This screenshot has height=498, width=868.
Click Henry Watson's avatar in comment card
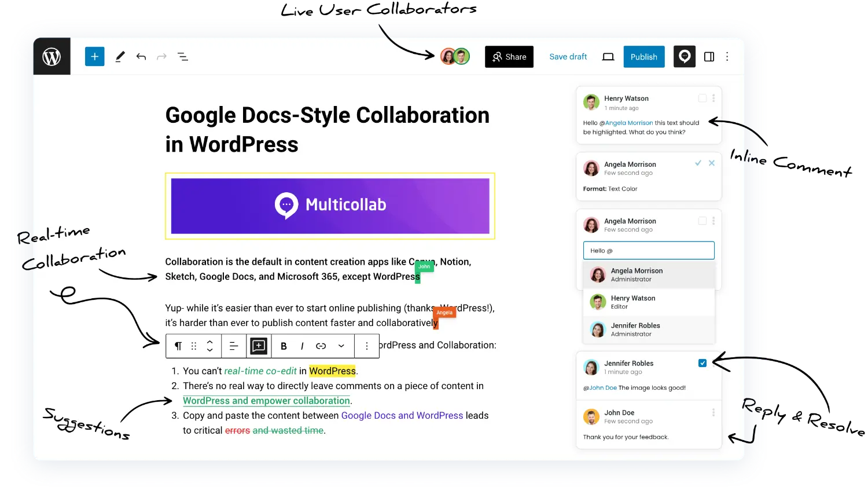[x=591, y=102]
